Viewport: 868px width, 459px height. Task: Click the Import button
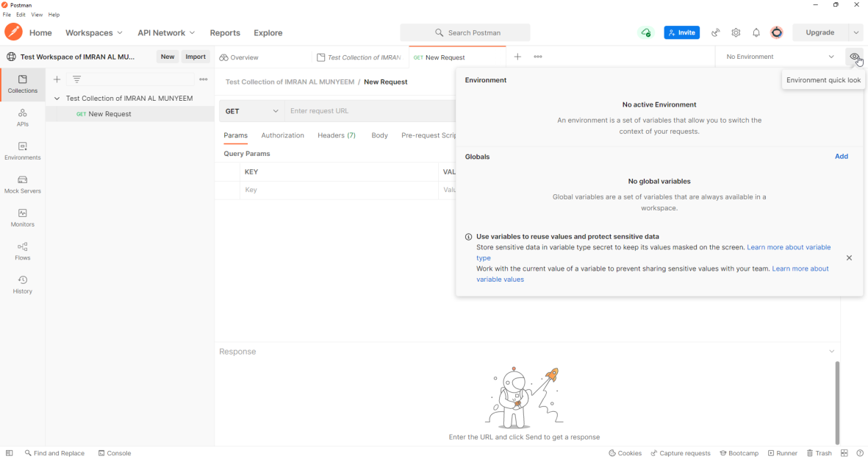point(196,57)
